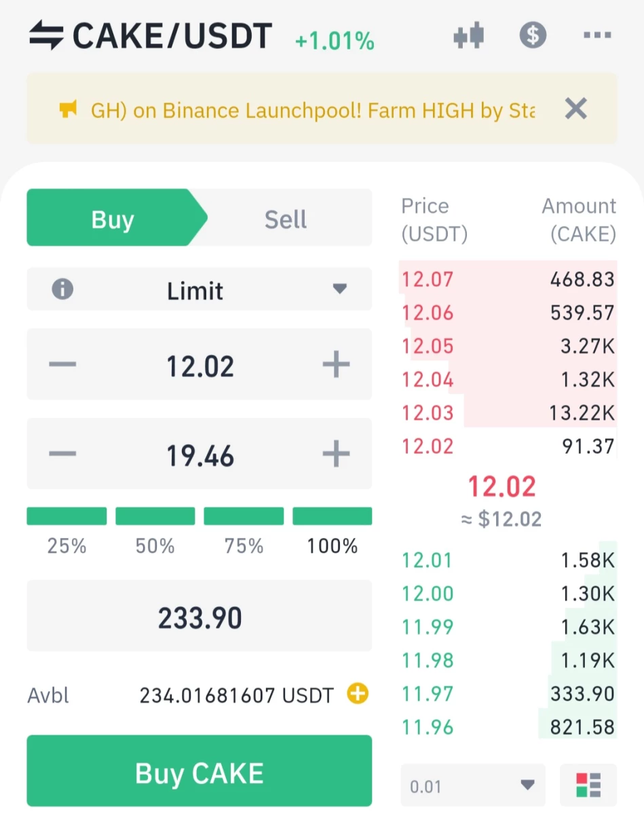Open the three-dot more menu
This screenshot has width=644, height=814.
pyautogui.click(x=597, y=35)
